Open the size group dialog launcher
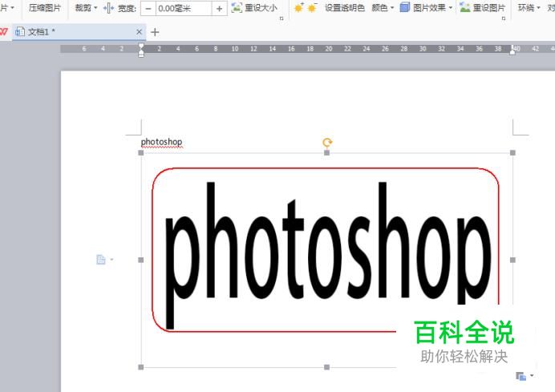The height and width of the screenshot is (392, 555). [282, 18]
